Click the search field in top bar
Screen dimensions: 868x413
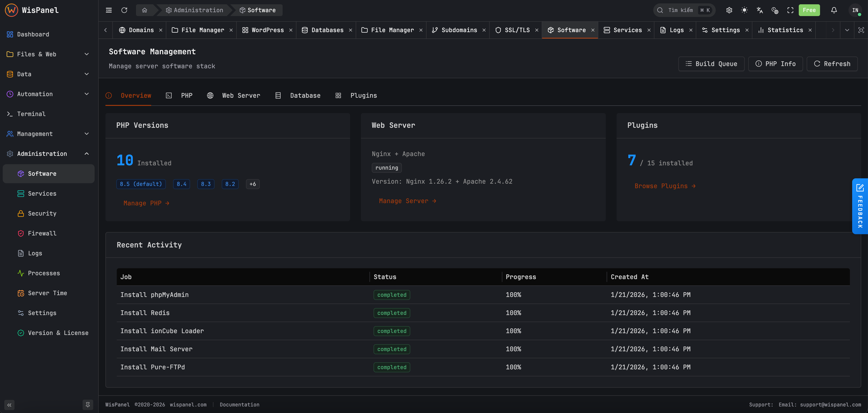(x=684, y=10)
